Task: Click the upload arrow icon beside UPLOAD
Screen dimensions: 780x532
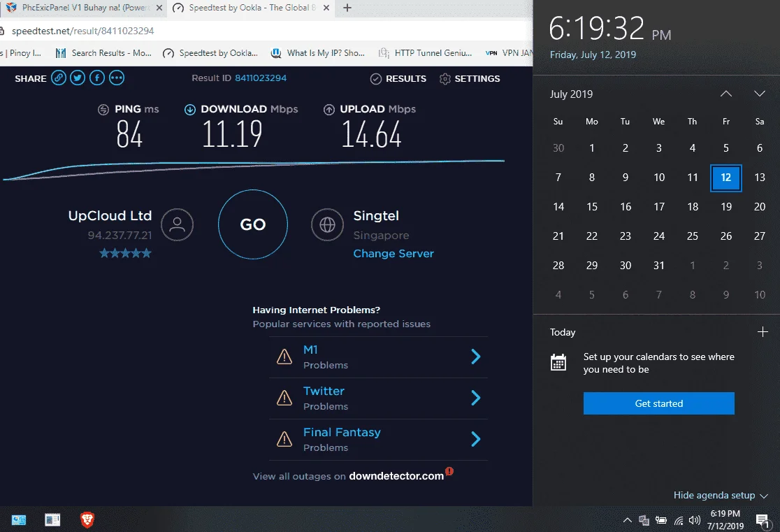Action: click(x=328, y=110)
